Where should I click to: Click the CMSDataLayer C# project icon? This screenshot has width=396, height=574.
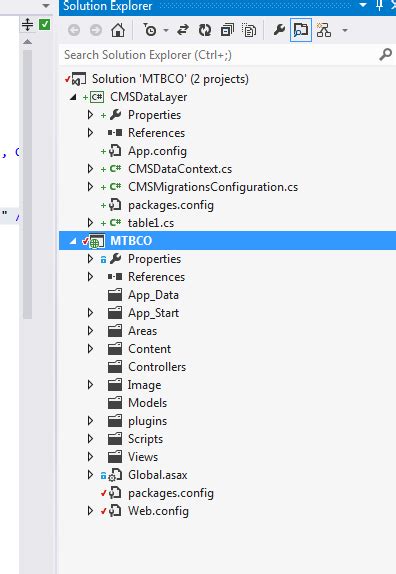point(97,97)
